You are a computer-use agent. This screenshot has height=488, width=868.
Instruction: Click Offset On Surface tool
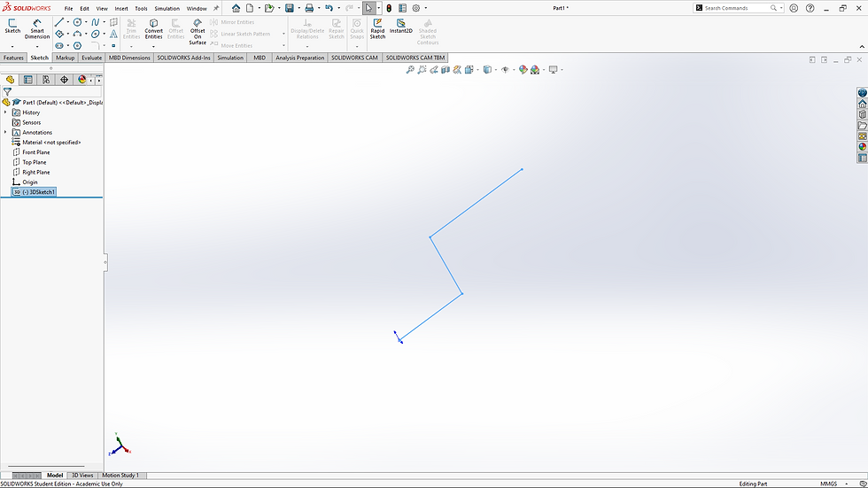(x=198, y=32)
